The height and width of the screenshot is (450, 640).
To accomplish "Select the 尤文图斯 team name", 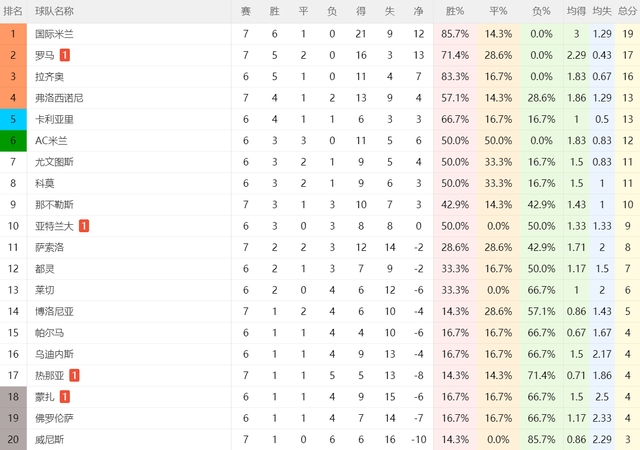I will coord(54,162).
